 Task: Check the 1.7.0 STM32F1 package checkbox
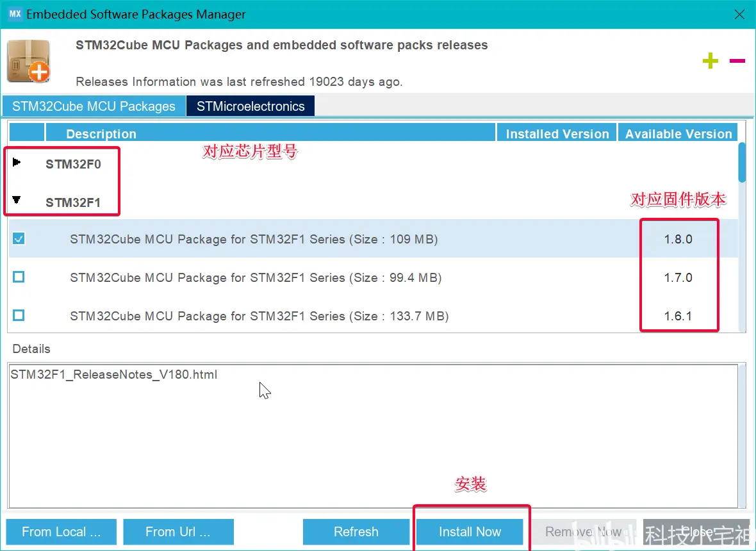point(19,277)
